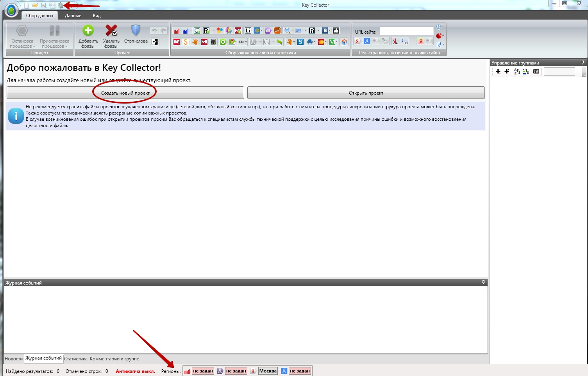This screenshot has width=588, height=376.
Task: Expand the fireball icon dropdown
Action: pos(325,42)
